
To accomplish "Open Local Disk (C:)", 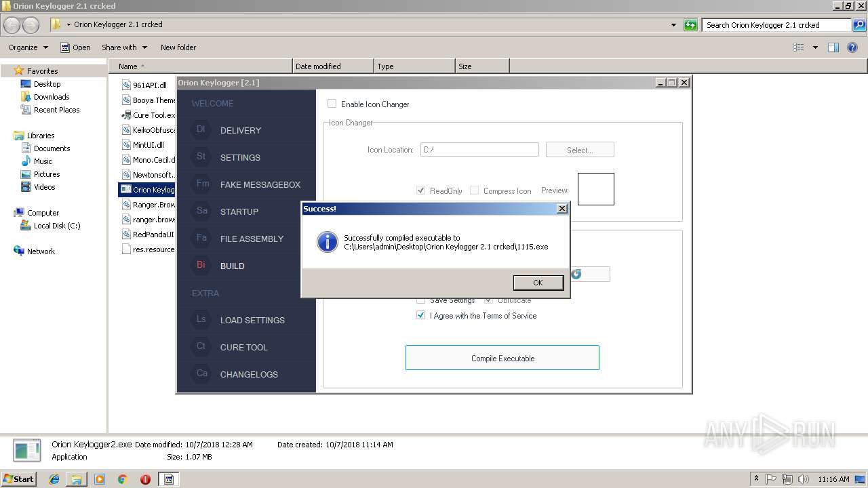I will tap(57, 226).
